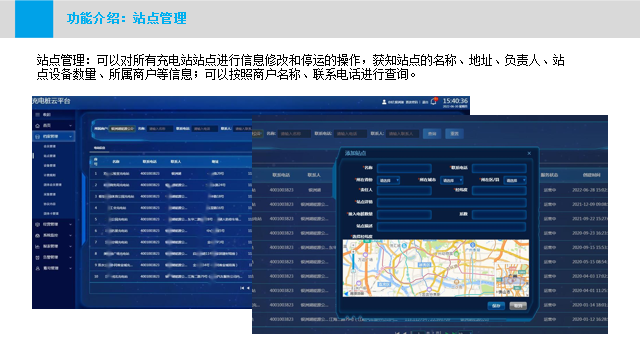Focus the 责任人 field in the dialog
The height and width of the screenshot is (360, 640).
(404, 190)
